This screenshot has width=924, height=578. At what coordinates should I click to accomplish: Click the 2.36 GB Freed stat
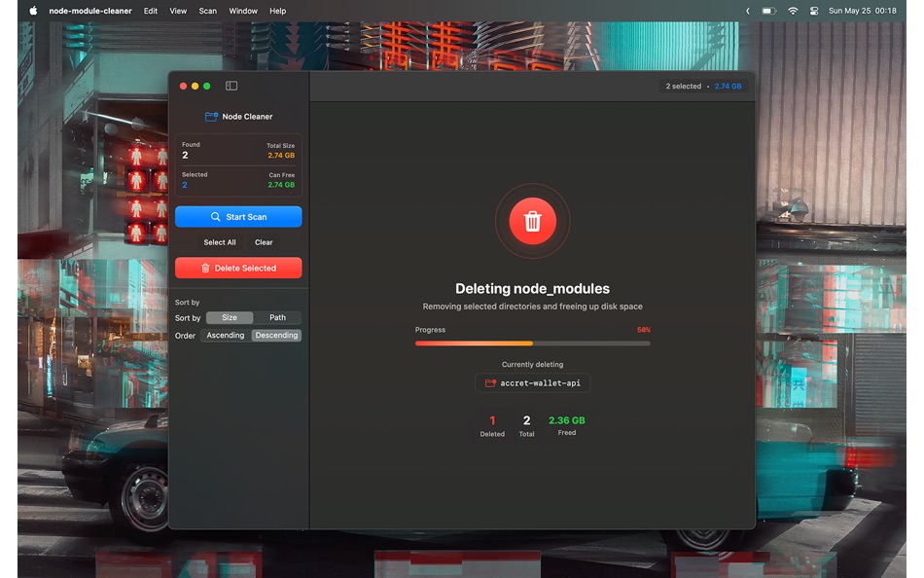(x=567, y=426)
